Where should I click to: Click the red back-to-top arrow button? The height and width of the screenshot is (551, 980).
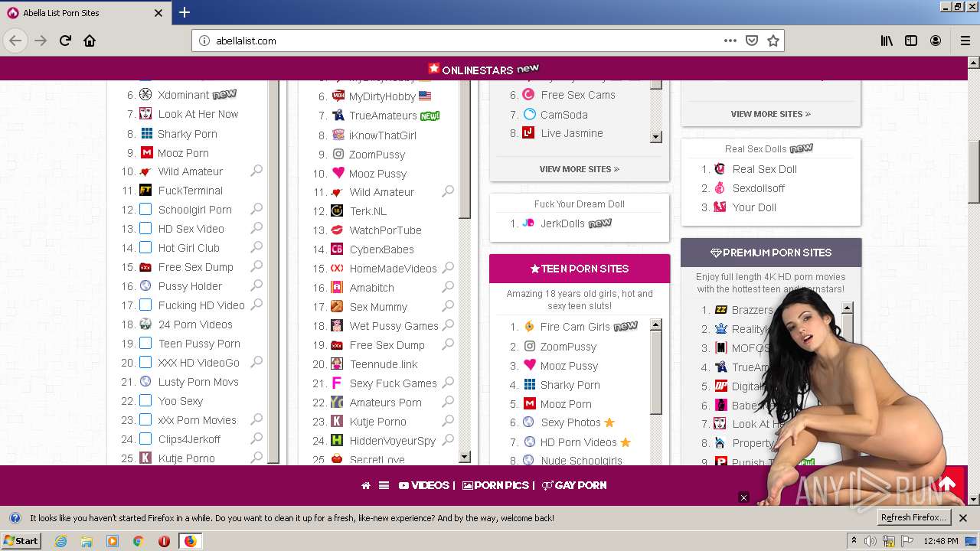[x=947, y=484]
